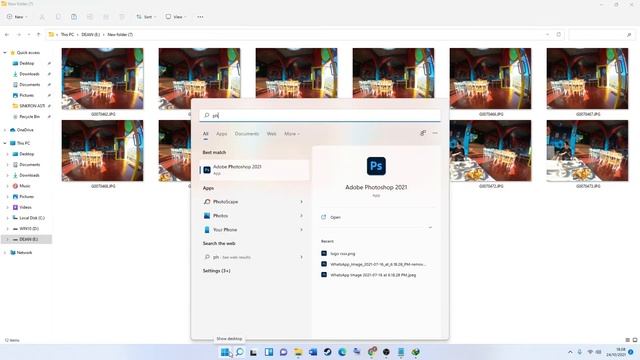Expand web search result arrow
This screenshot has width=640, height=360.
tap(302, 257)
